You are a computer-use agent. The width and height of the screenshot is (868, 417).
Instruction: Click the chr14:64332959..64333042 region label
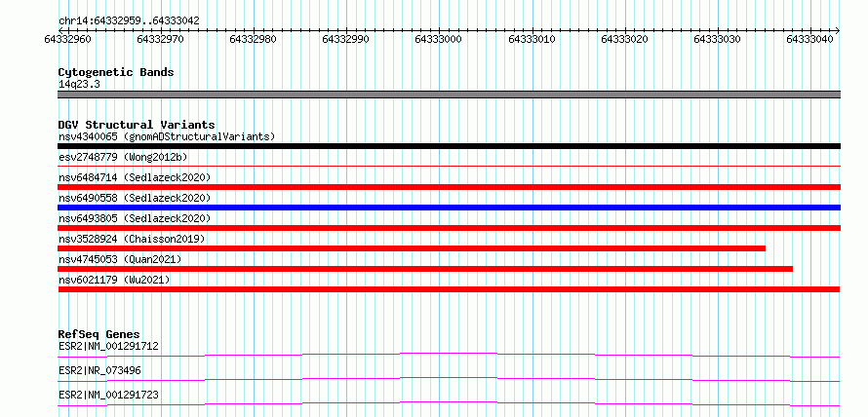coord(129,20)
